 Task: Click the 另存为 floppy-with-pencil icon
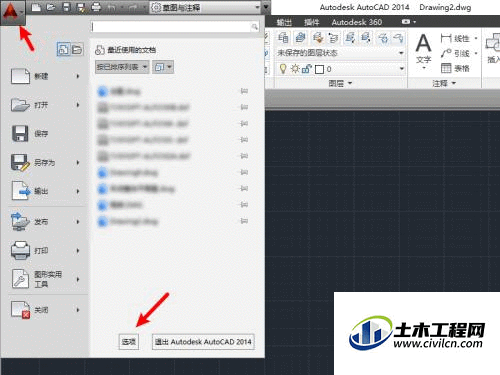[20, 162]
